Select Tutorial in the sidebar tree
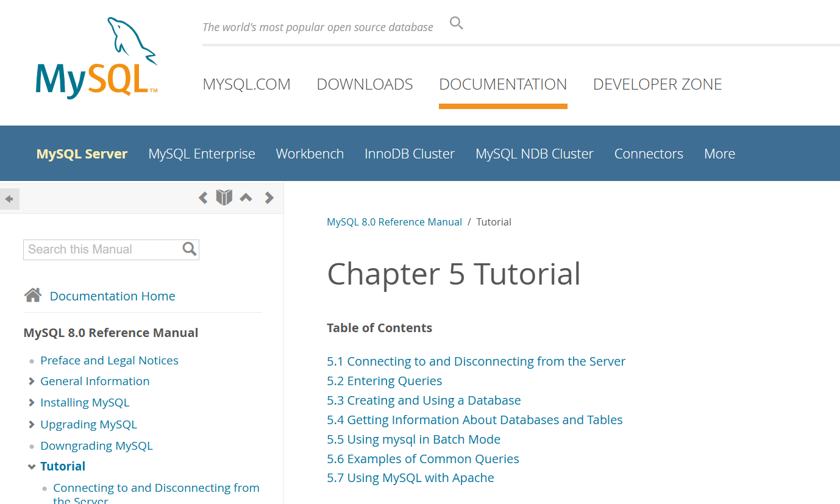840x504 pixels. point(63,466)
